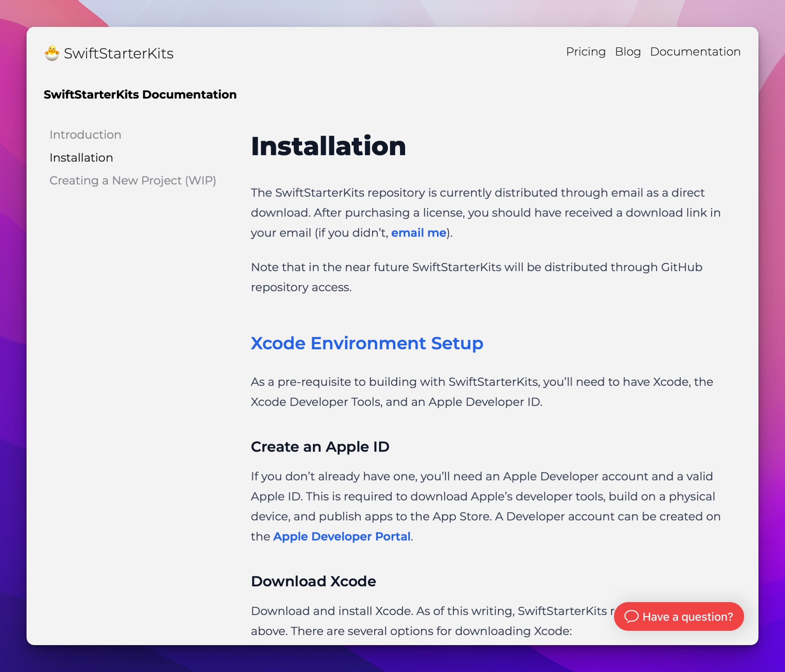The width and height of the screenshot is (785, 672).
Task: Click the chat bubble icon on the question button
Action: coord(632,616)
